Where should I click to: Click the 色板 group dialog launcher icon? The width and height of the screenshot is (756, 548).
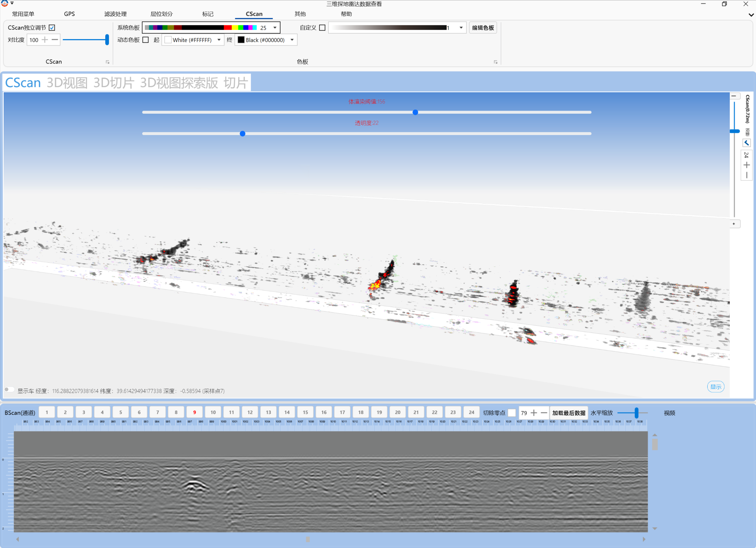[496, 62]
